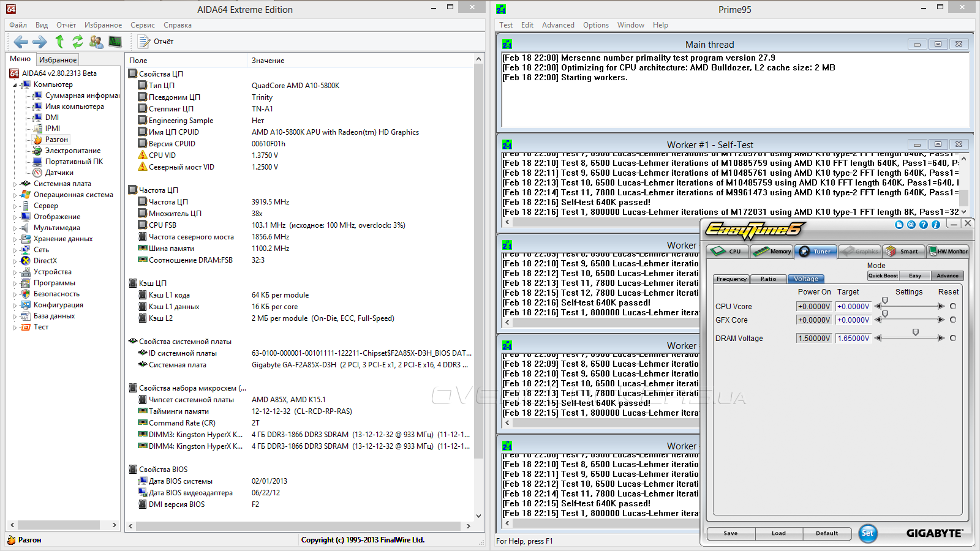Click EasyTune6 blue question mark help icon
This screenshot has width=980, height=551.
(924, 225)
